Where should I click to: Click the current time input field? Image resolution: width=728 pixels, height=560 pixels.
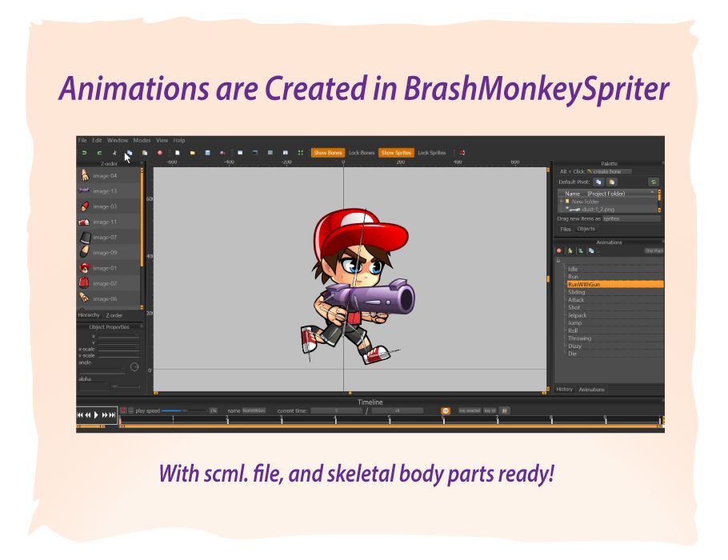click(337, 411)
